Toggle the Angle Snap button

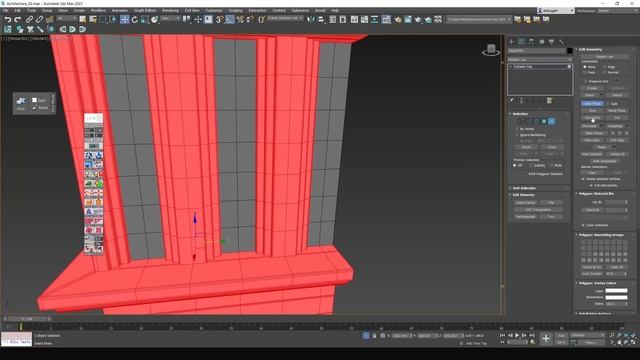pos(230,19)
